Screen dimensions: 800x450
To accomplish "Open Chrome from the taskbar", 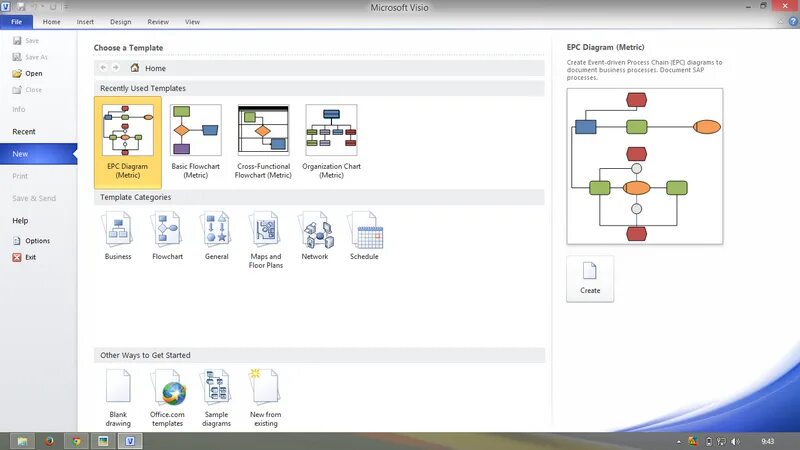I will [76, 441].
